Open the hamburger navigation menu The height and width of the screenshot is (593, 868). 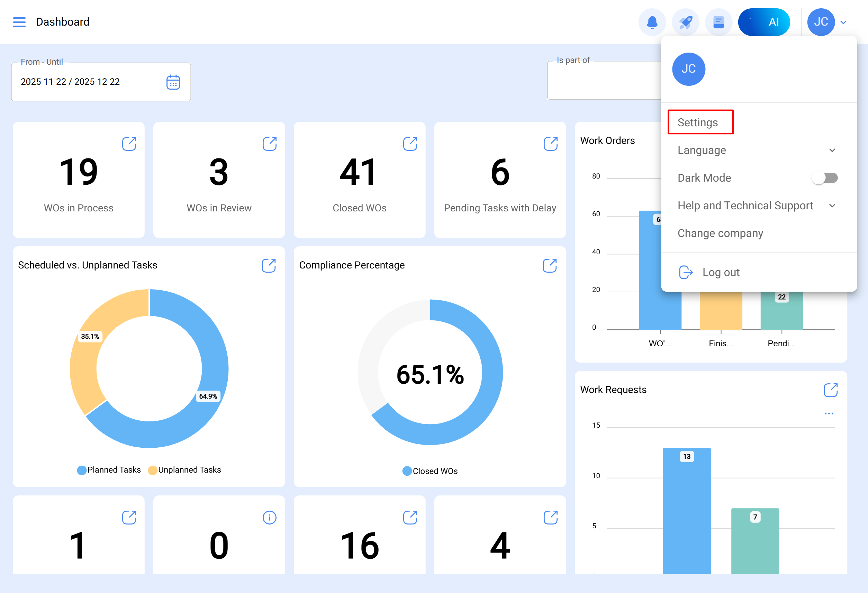click(19, 22)
